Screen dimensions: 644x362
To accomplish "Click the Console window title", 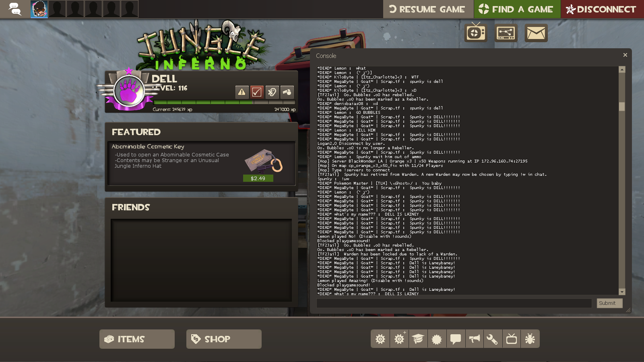I will (x=326, y=56).
